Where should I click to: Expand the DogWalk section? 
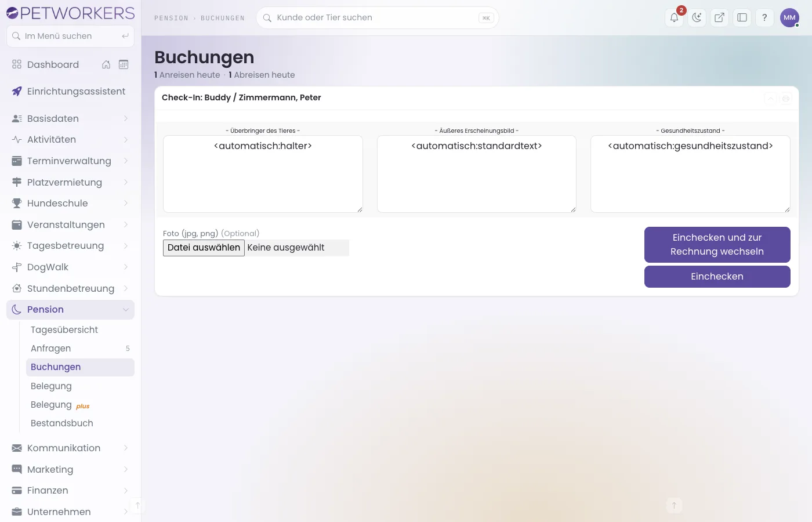pos(70,267)
